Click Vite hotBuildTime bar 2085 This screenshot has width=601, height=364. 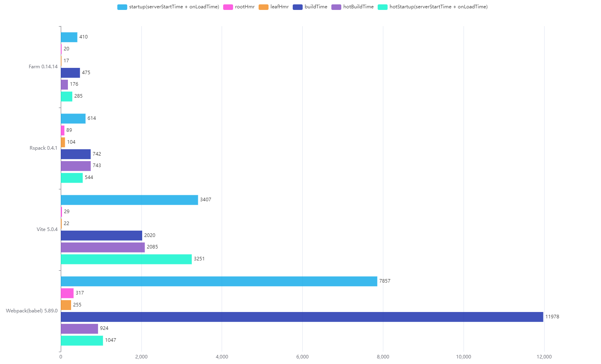(x=102, y=247)
